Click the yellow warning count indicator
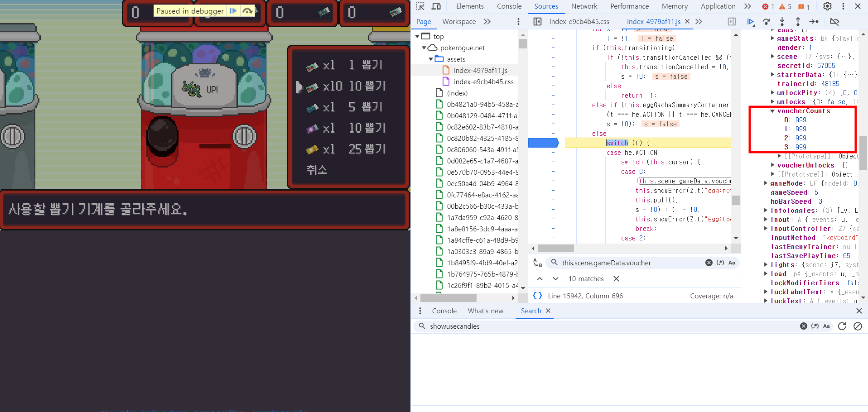Screen dimensions: 868x412 tap(785, 6)
